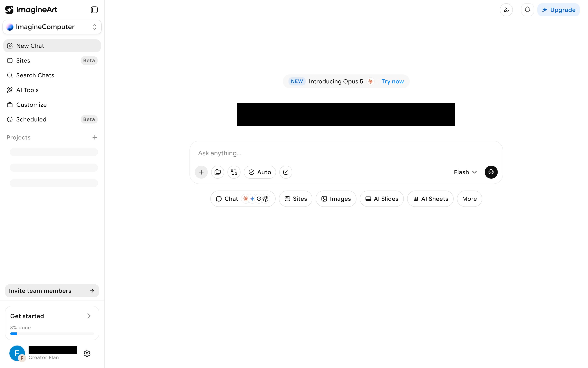Open the Flash model dropdown
Screen dimensions: 588x368
click(465, 172)
